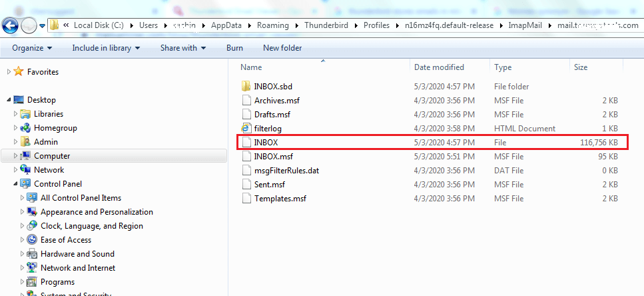Click the All Control Panel Items icon
The height and width of the screenshot is (296, 644).
pyautogui.click(x=32, y=198)
